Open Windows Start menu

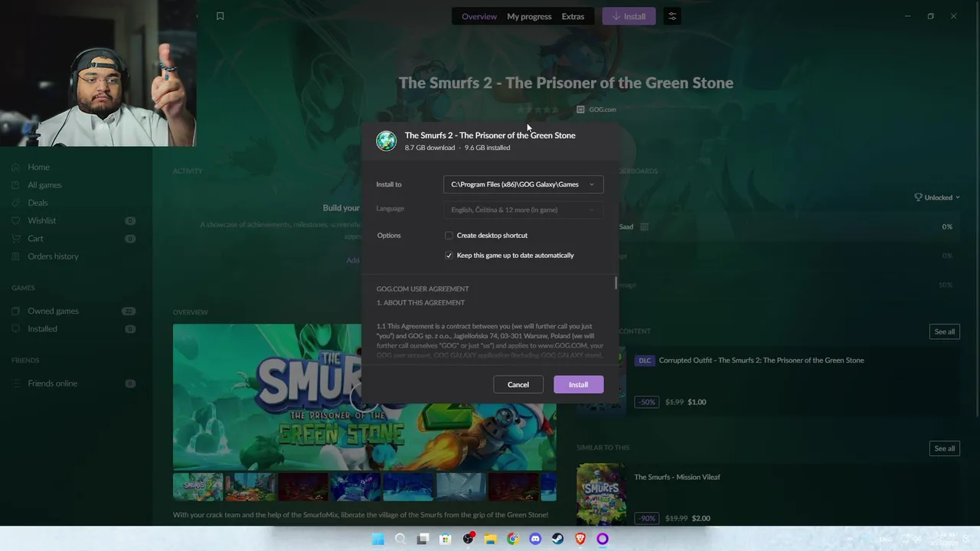377,539
